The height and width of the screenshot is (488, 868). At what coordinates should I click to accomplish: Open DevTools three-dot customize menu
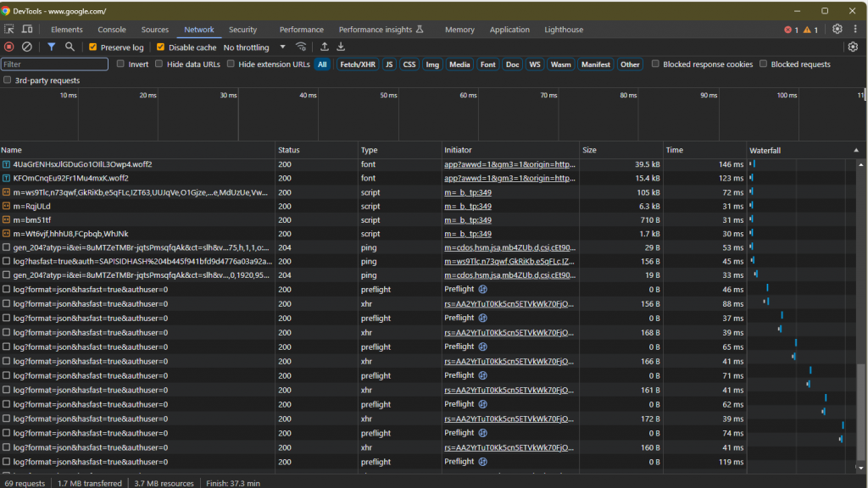[x=854, y=30]
